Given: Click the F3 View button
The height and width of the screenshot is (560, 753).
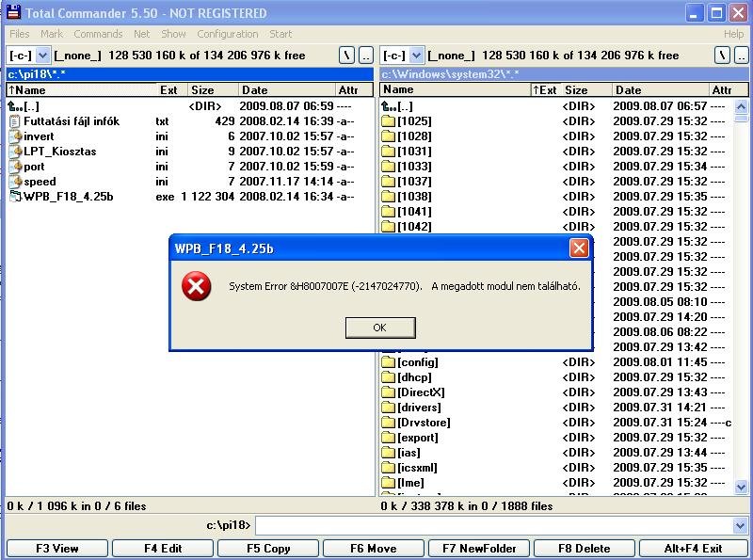Looking at the screenshot, I should click(57, 549).
